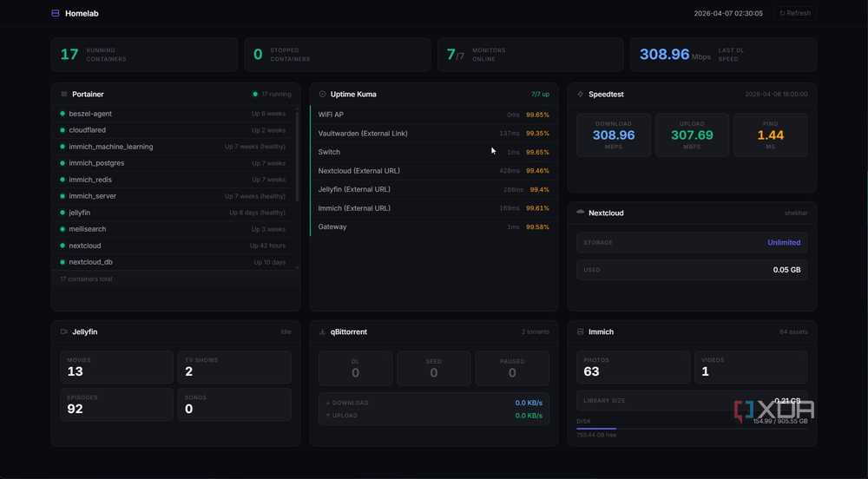Screen dimensions: 868x479
Task: Click the Nextcloud cloud icon
Action: tap(580, 213)
